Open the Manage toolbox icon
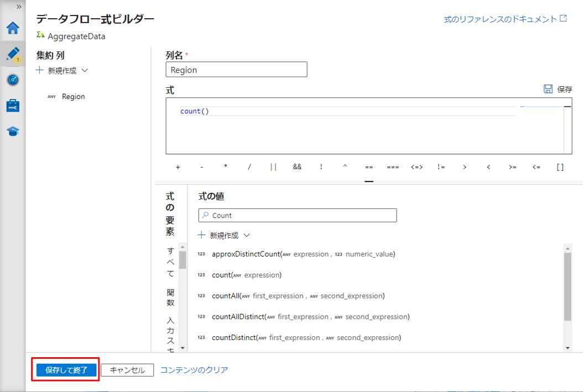The height and width of the screenshot is (392, 583). pos(13,105)
